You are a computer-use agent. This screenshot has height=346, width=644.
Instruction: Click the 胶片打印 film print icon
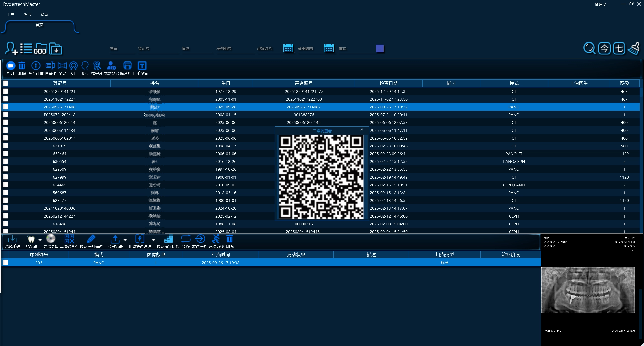tap(128, 66)
